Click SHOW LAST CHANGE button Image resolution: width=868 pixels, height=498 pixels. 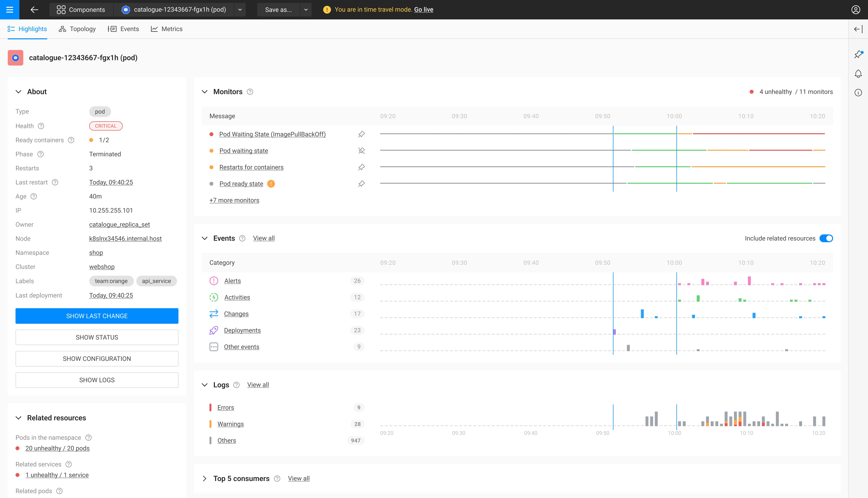point(97,316)
